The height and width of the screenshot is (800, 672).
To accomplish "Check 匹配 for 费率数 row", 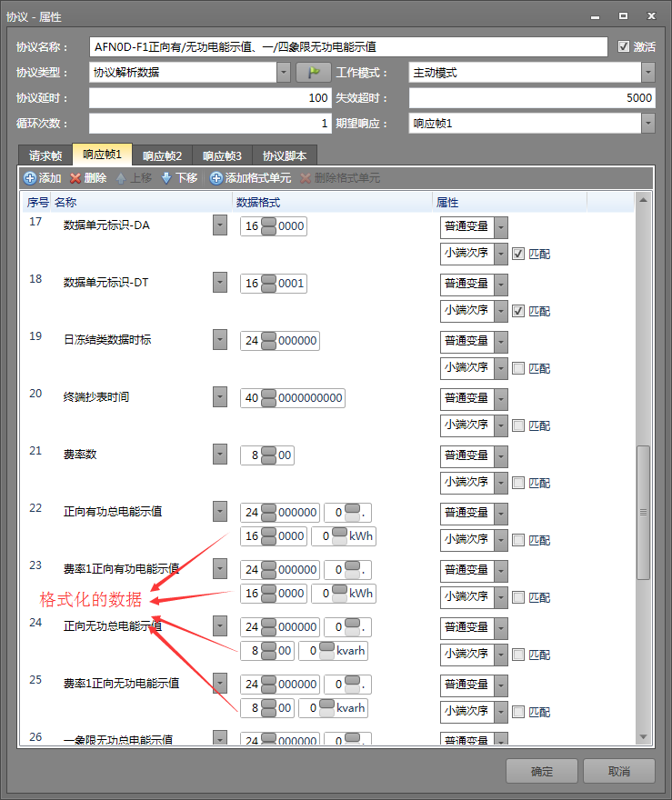I will click(518, 482).
